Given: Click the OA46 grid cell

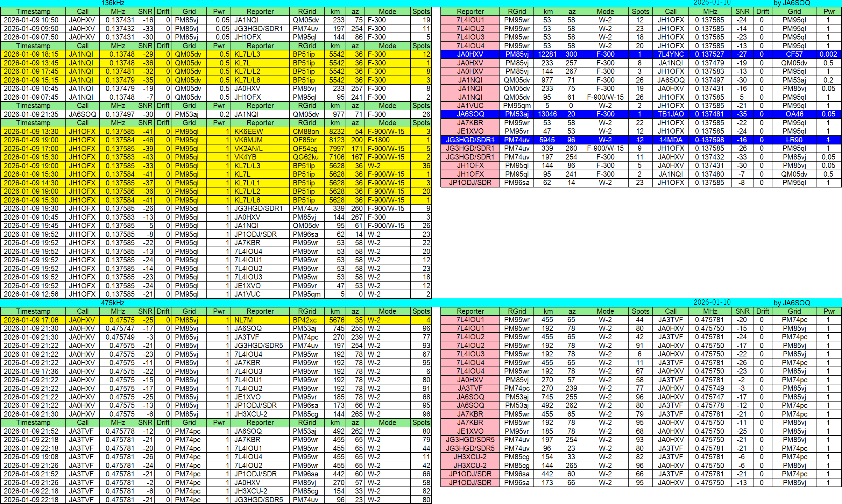Looking at the screenshot, I should [x=794, y=114].
